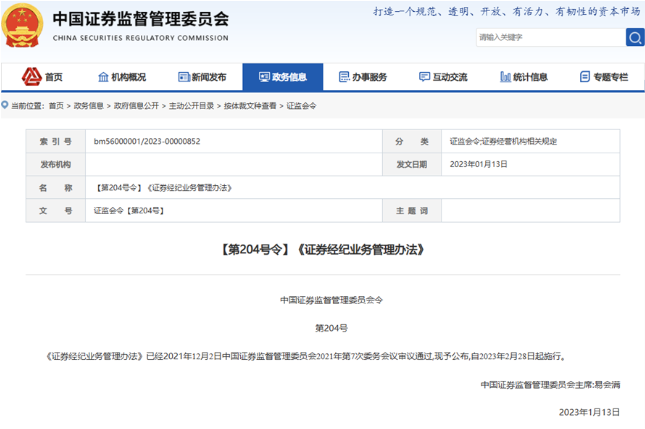Go to 政务信息 in the breadcrumb
Viewport: 645px width, 429px height.
88,106
